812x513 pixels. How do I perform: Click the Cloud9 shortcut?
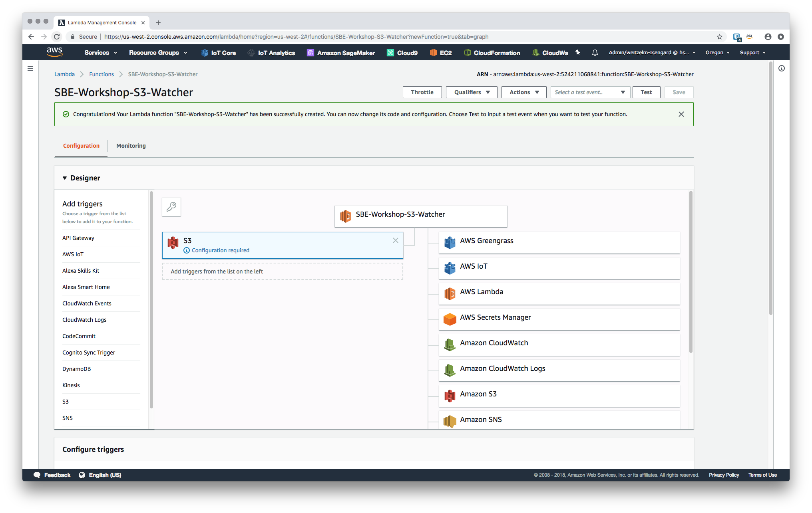pyautogui.click(x=402, y=53)
